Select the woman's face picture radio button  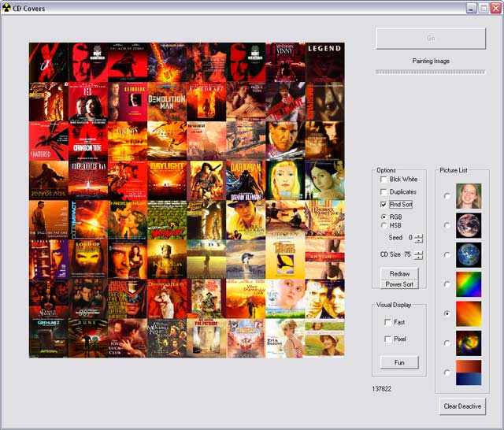pyautogui.click(x=447, y=196)
